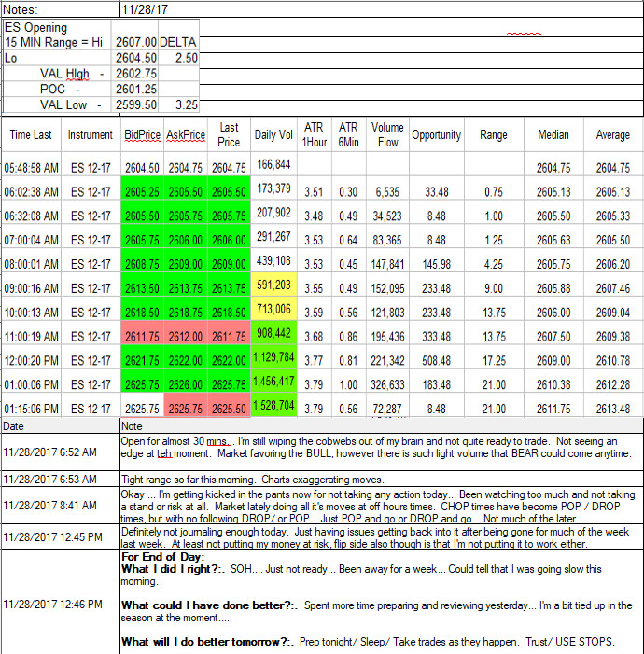Click the Opportunity column header

click(x=437, y=134)
